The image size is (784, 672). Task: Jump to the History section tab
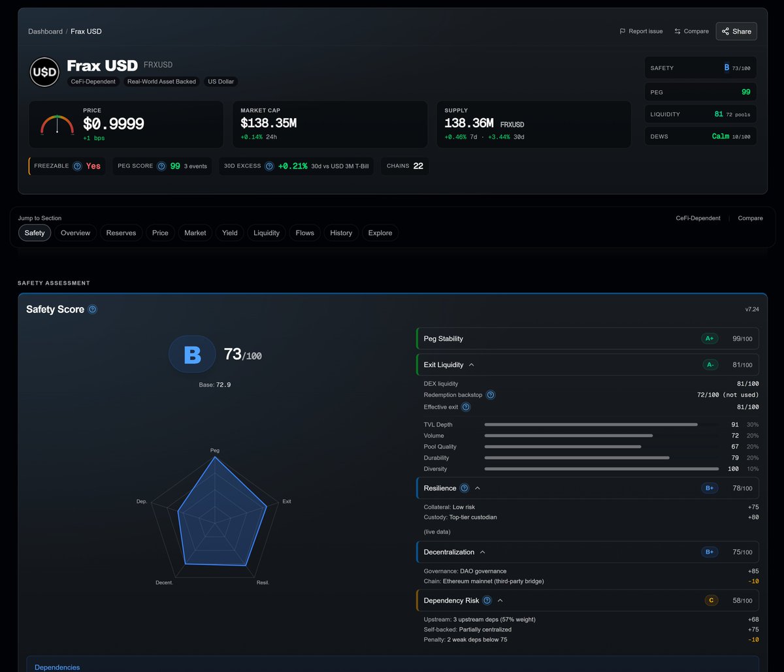(x=341, y=232)
